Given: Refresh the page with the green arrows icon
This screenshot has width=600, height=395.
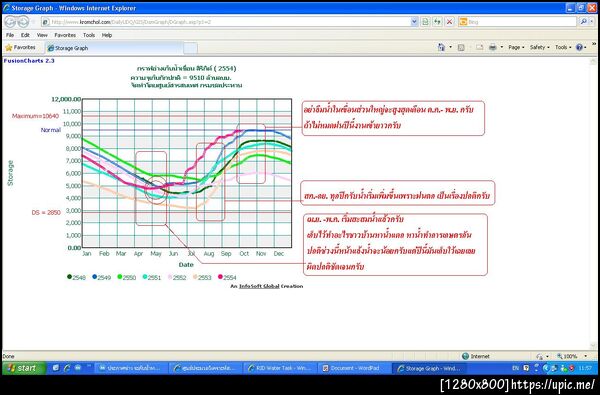Looking at the screenshot, I should point(437,22).
